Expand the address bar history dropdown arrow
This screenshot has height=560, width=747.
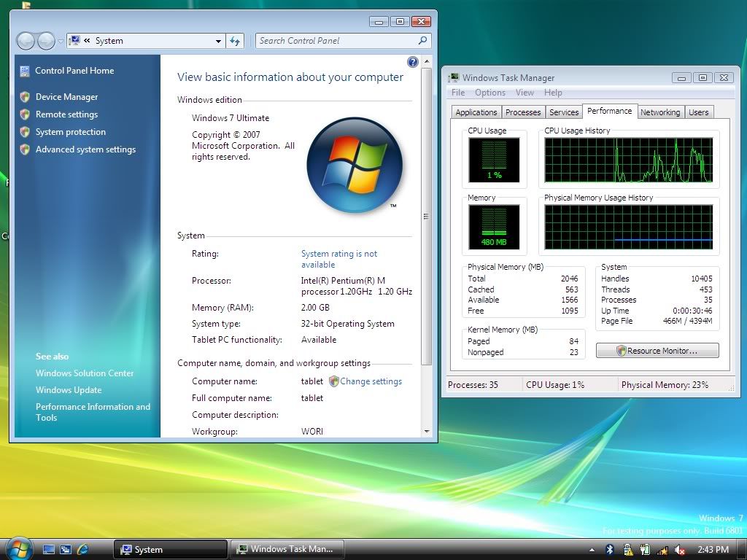click(x=218, y=42)
